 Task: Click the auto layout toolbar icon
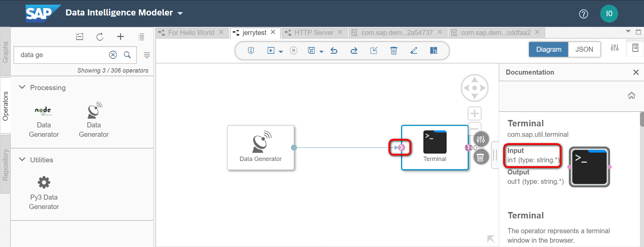(434, 50)
